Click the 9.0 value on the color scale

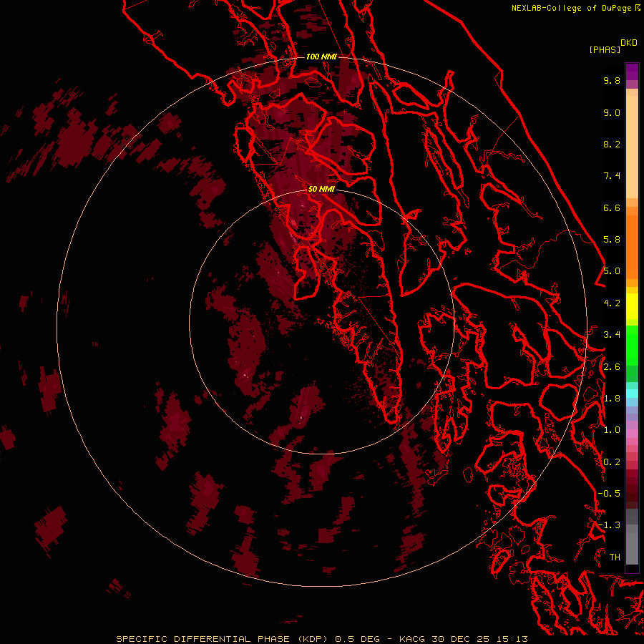coord(612,112)
